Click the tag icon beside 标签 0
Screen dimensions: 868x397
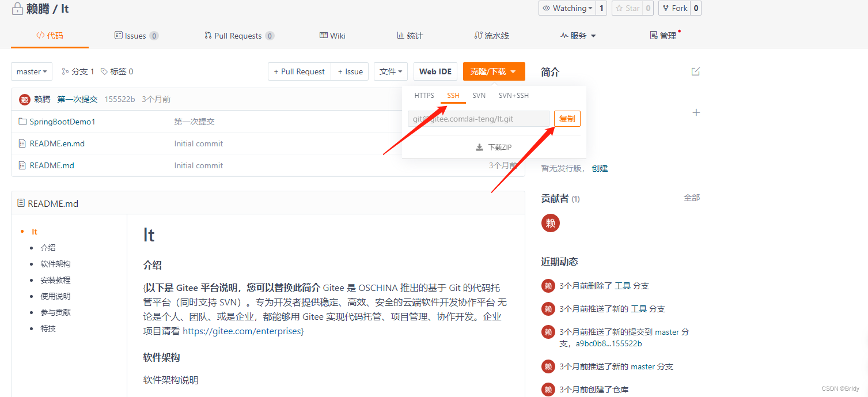[104, 71]
